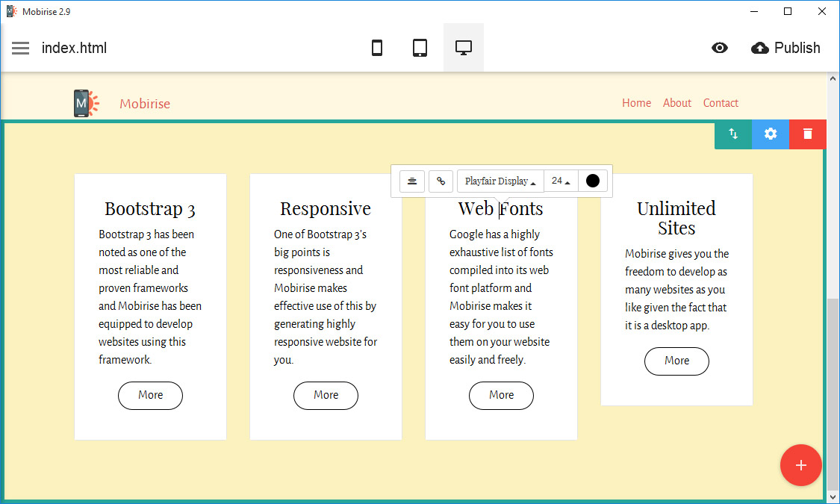Click the block move arrows icon

tap(733, 134)
